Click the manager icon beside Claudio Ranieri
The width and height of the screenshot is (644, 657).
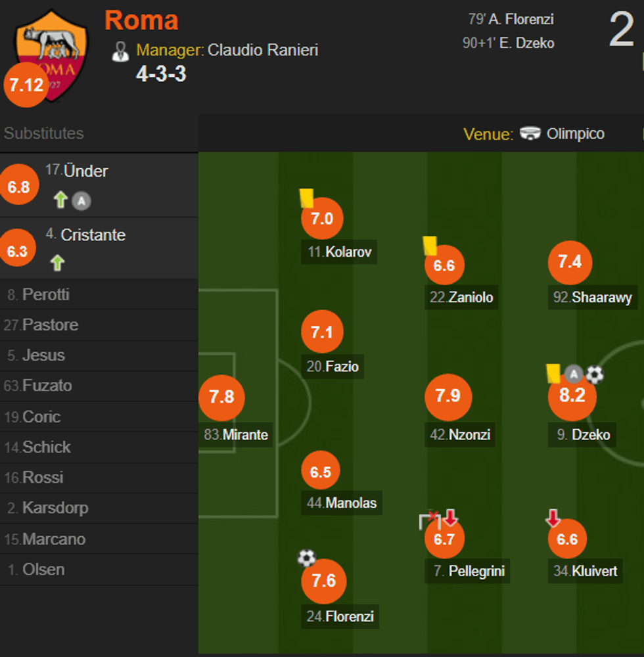pos(120,49)
